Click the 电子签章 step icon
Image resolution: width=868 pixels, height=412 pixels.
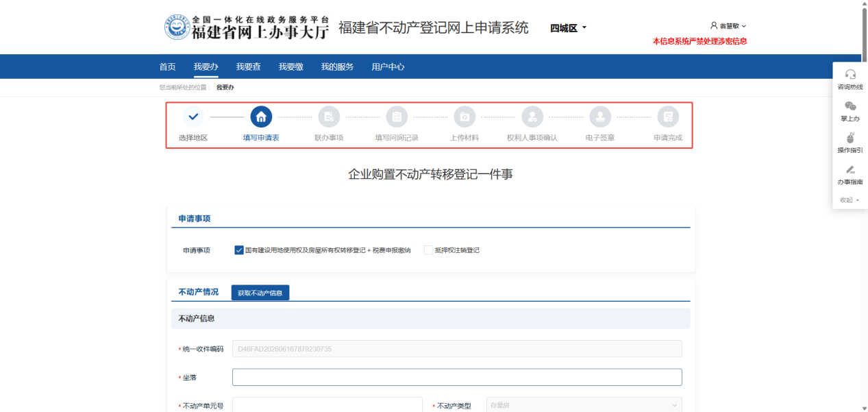coord(600,117)
